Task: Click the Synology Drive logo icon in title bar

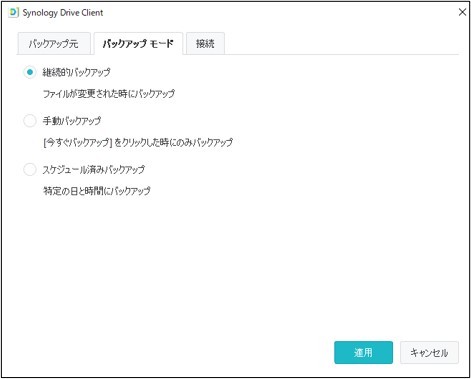Action: point(13,13)
